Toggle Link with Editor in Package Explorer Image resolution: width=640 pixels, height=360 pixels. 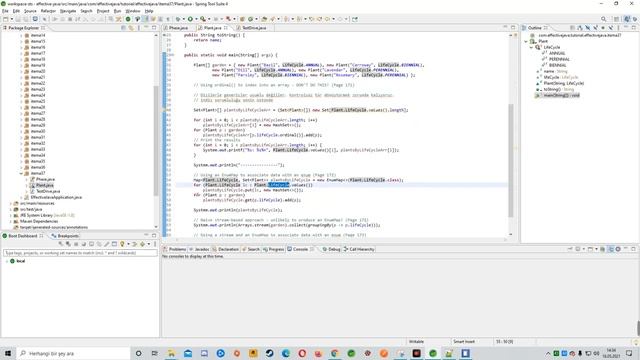tap(131, 28)
